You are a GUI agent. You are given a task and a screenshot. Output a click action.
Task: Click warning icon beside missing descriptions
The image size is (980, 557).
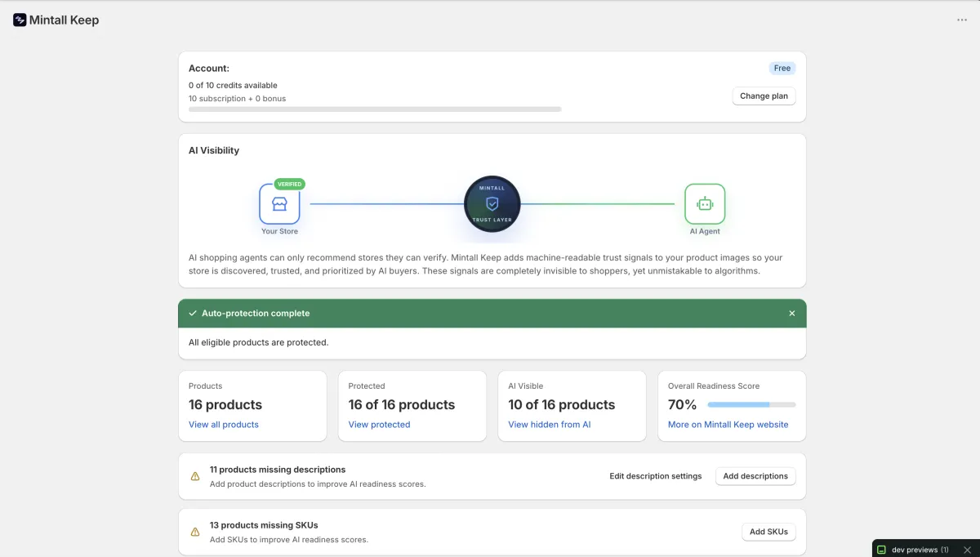click(195, 476)
